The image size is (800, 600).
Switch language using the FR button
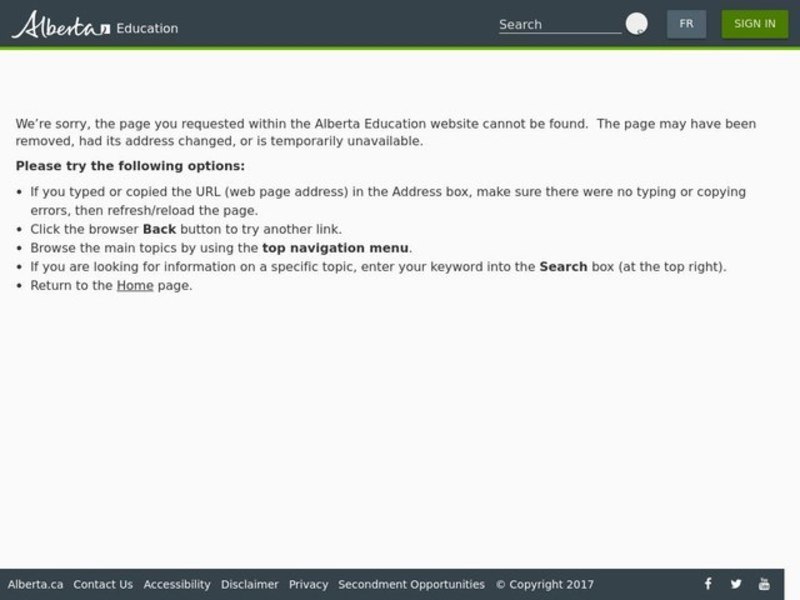click(686, 24)
